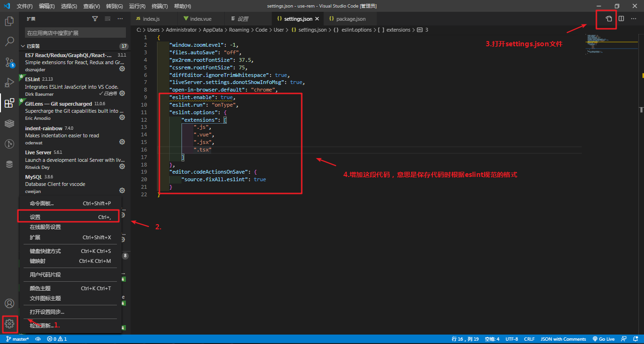The image size is (644, 344).
Task: Open errors and warnings in status bar
Action: (57, 339)
